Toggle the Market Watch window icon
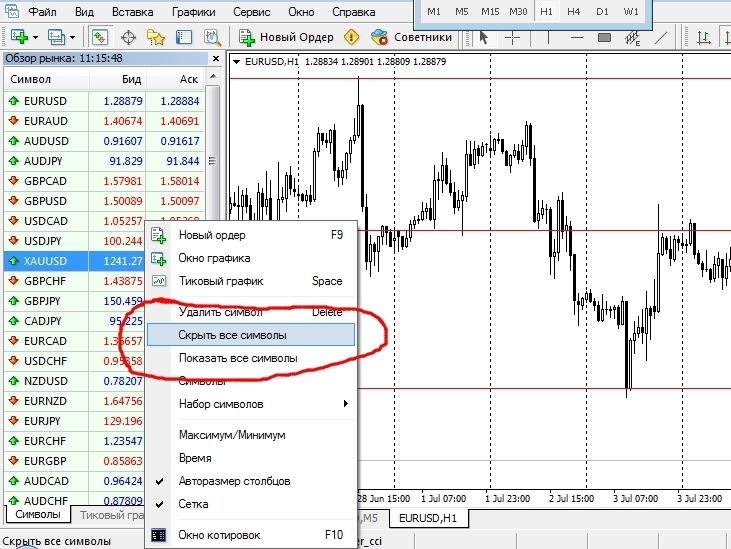 coord(100,37)
